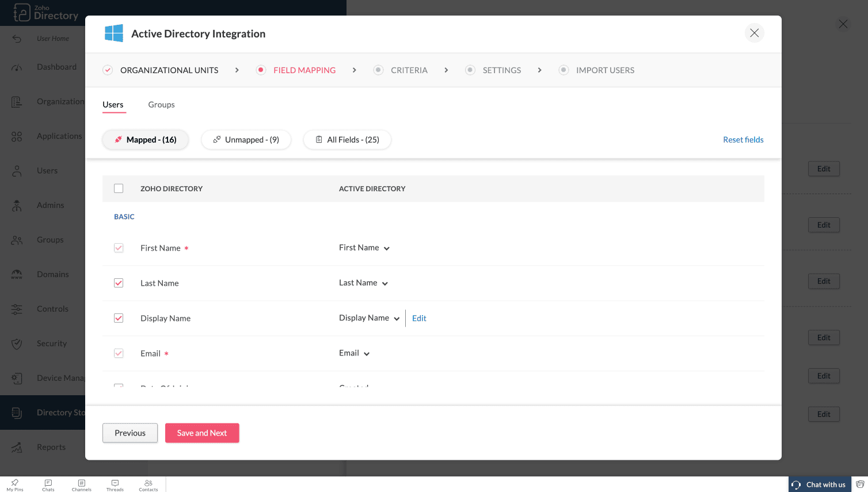Click the Device Management sidebar icon
Screen dimensions: 868x492
17,379
